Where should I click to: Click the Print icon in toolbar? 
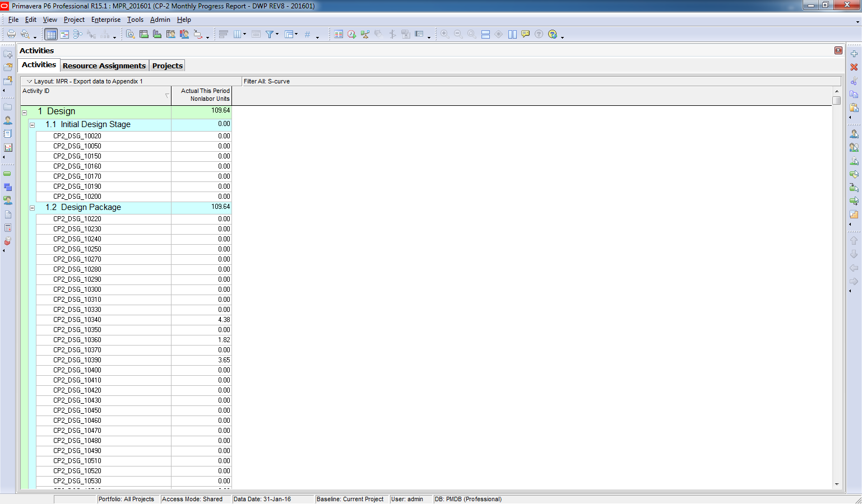point(11,34)
